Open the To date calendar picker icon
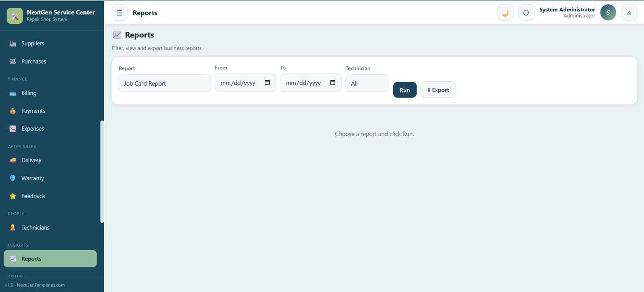Viewport: 644px width, 292px height. click(x=333, y=82)
